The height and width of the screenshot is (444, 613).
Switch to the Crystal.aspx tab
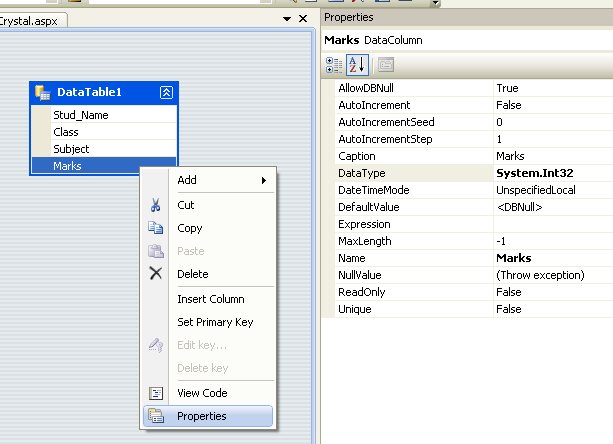[x=28, y=20]
